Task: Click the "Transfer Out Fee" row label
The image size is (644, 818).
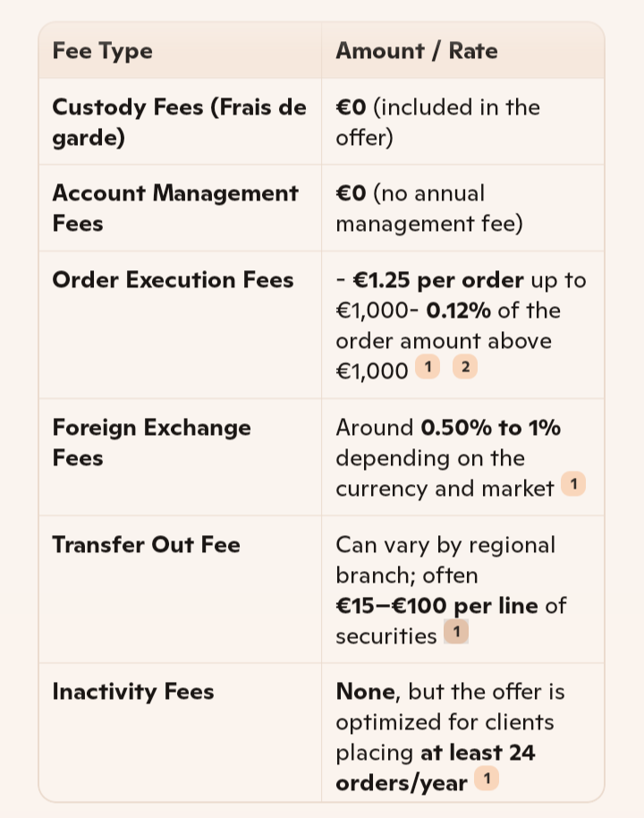Action: point(146,545)
